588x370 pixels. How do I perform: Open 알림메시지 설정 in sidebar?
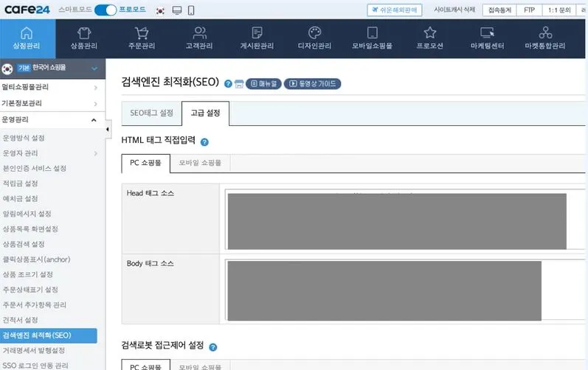click(x=27, y=214)
